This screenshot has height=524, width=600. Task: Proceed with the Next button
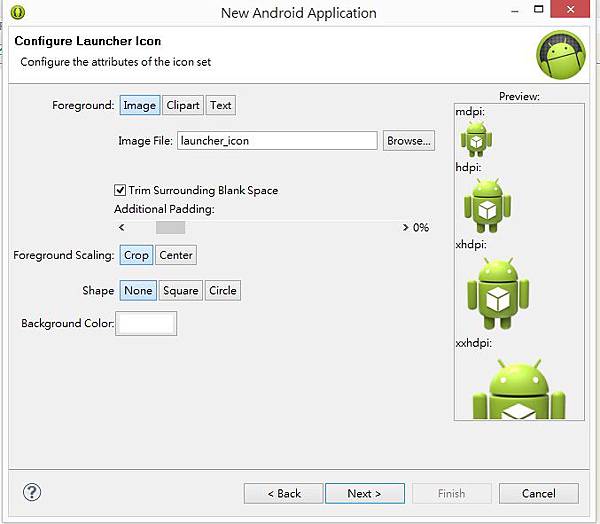click(x=365, y=493)
